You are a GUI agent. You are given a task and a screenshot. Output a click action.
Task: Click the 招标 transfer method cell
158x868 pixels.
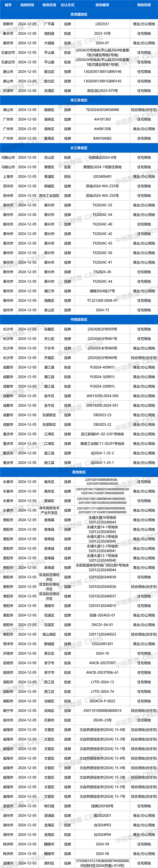click(68, 177)
